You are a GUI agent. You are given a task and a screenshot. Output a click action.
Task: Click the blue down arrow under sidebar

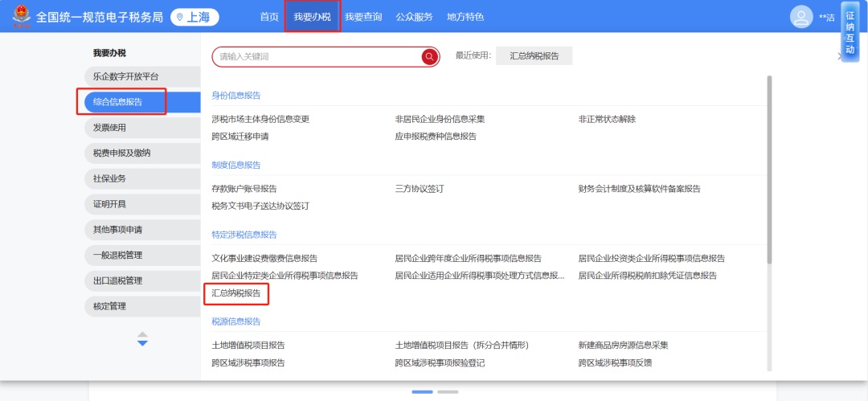(142, 343)
